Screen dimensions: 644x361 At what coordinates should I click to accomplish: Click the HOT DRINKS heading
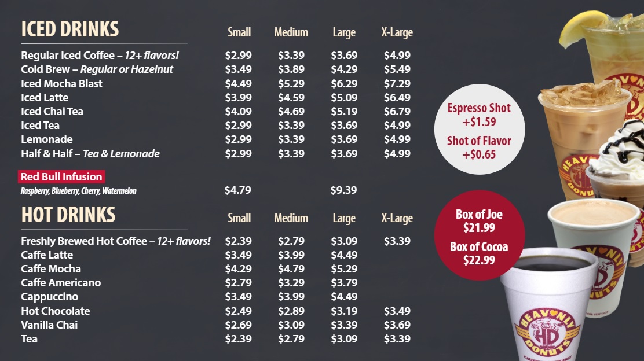[x=68, y=215]
